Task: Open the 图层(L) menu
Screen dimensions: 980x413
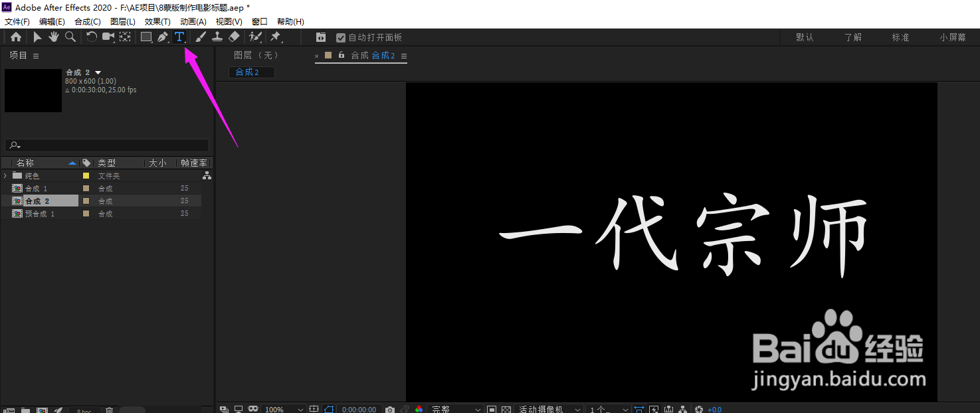Action: [x=123, y=22]
